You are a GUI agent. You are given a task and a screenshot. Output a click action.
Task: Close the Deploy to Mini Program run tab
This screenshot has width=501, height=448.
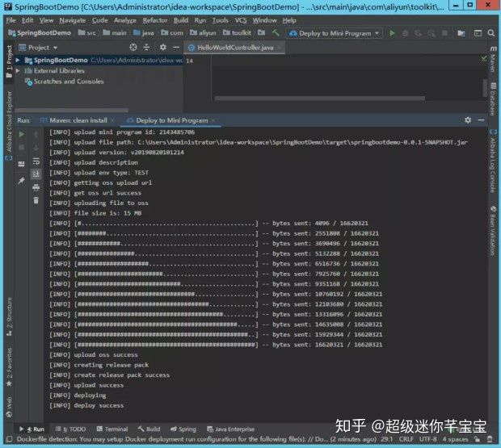pos(213,120)
